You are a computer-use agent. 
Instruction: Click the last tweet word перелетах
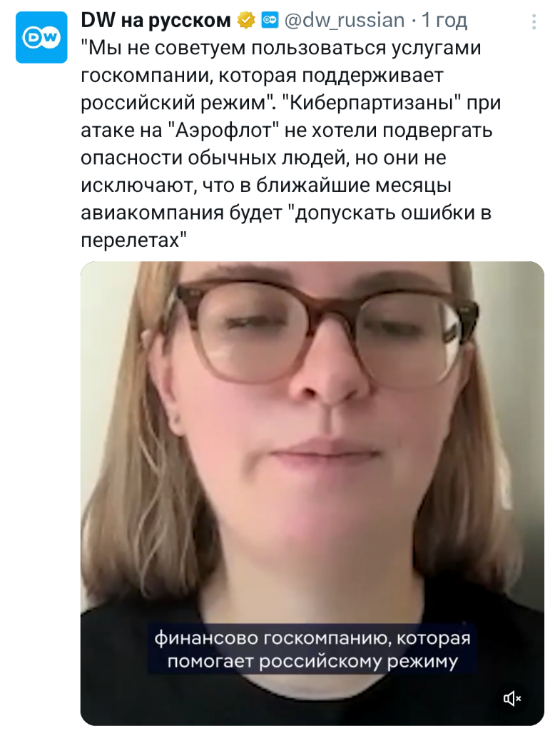point(133,241)
